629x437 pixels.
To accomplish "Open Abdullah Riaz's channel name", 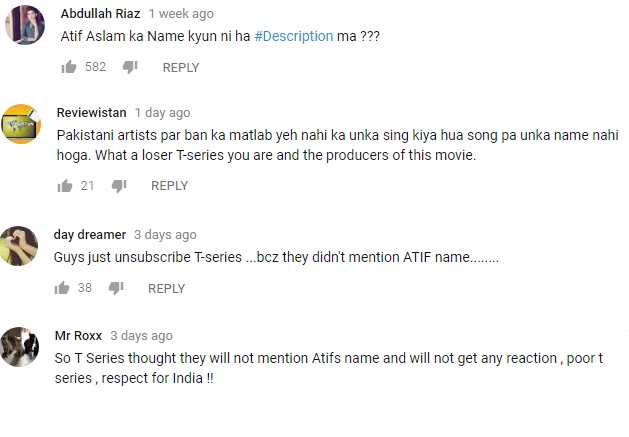I will (x=100, y=14).
